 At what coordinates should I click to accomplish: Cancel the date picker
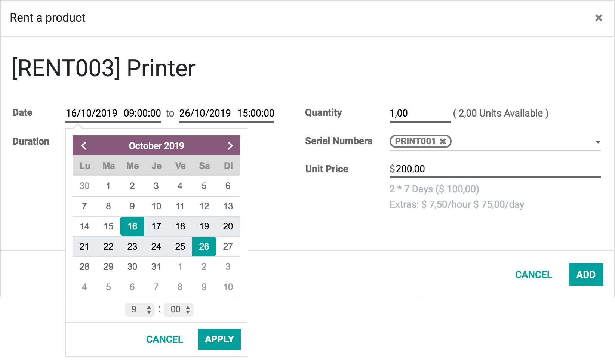[x=164, y=339]
